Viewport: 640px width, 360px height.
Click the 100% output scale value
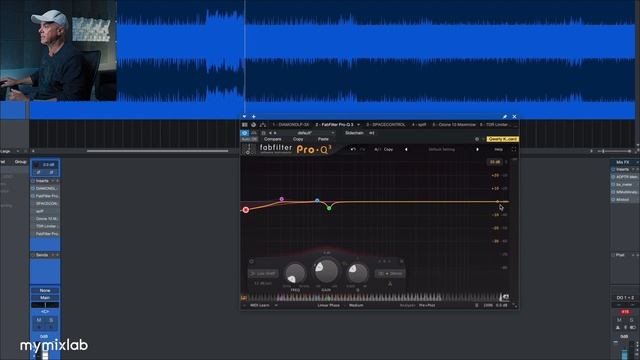488,305
